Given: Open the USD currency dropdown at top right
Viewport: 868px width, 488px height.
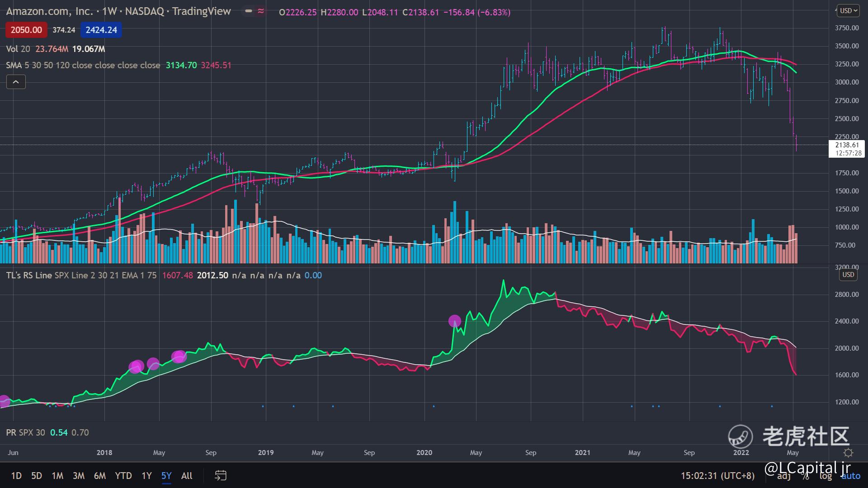Looking at the screenshot, I should (x=848, y=10).
